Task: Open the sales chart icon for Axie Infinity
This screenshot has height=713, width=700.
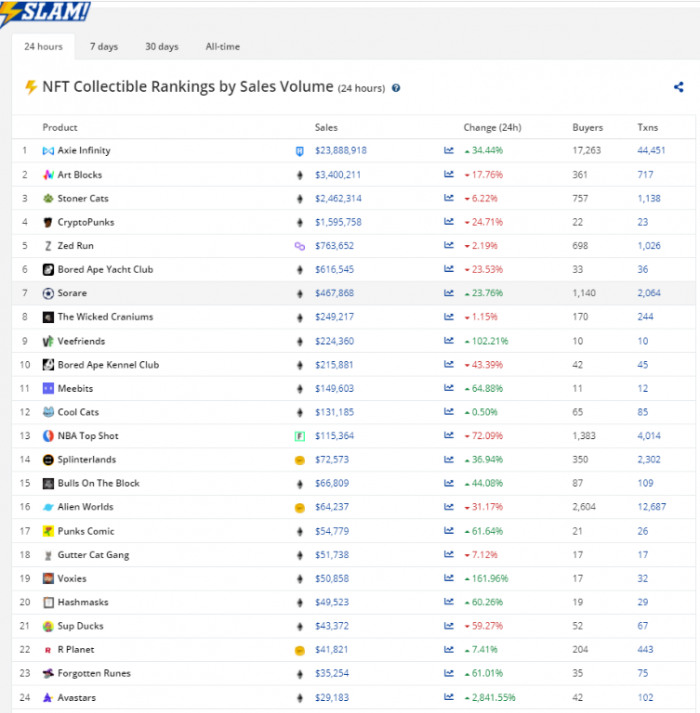Action: [x=448, y=151]
